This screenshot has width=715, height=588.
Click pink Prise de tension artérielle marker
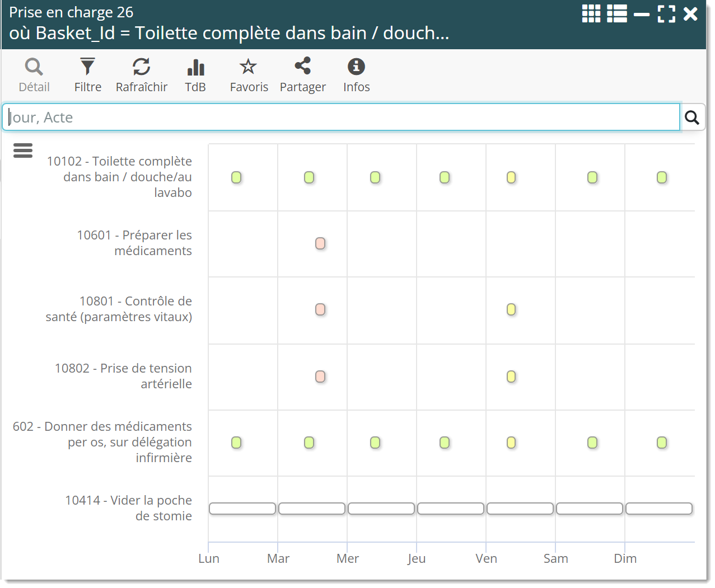[x=320, y=377]
